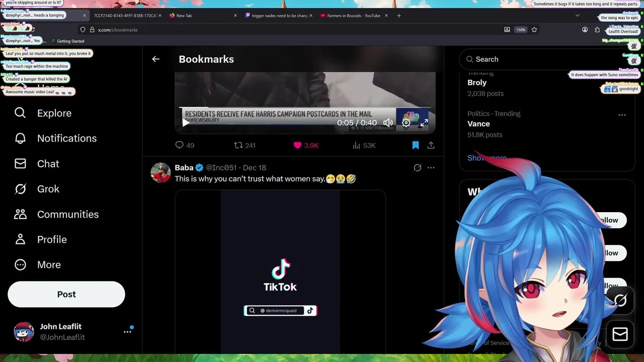Screen dimensions: 644x362
Task: Open a new browser tab
Action: [399, 16]
